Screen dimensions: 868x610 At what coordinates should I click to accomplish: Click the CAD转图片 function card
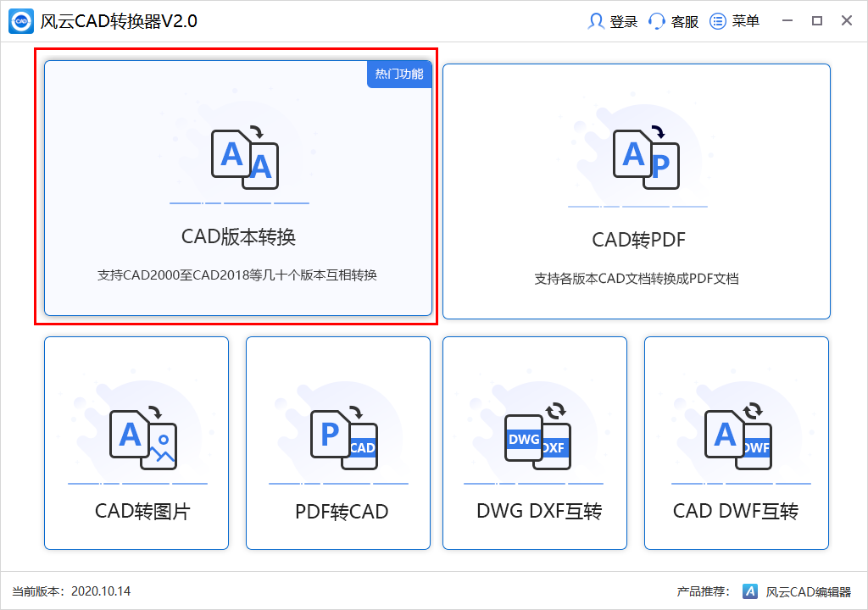pyautogui.click(x=136, y=452)
